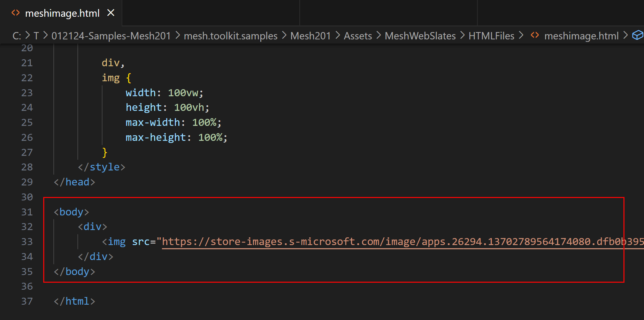
Task: Click line number 22 in gutter
Action: pos(27,78)
